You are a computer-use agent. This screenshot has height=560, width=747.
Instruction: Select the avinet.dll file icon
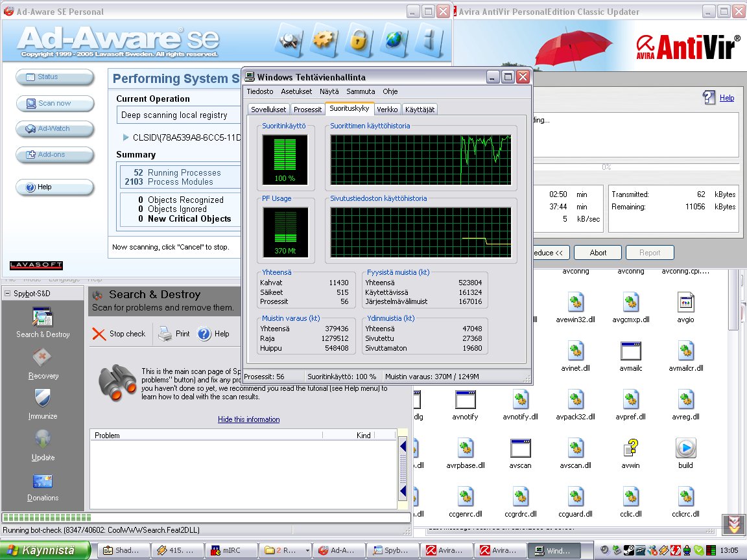click(576, 351)
